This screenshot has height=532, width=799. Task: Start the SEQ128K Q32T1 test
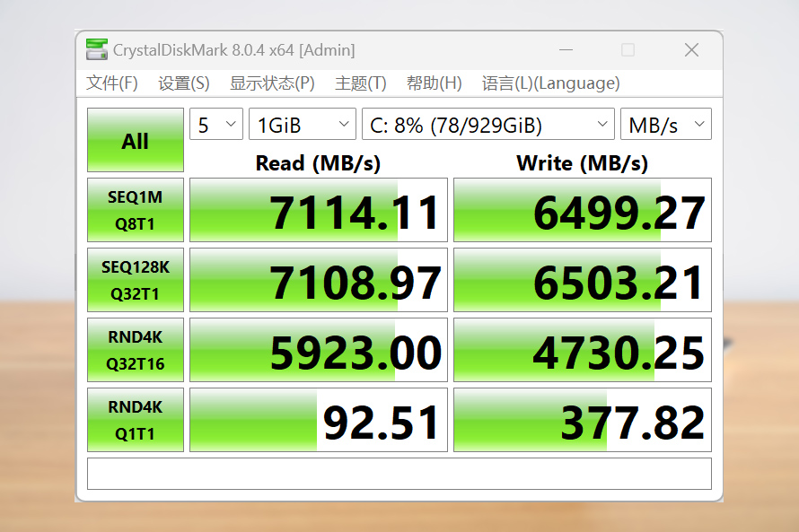pos(136,280)
